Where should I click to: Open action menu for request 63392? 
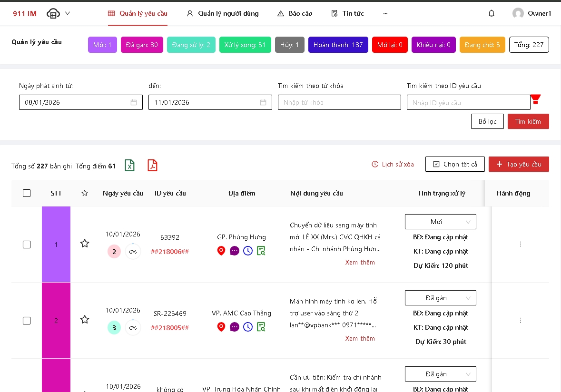(520, 244)
